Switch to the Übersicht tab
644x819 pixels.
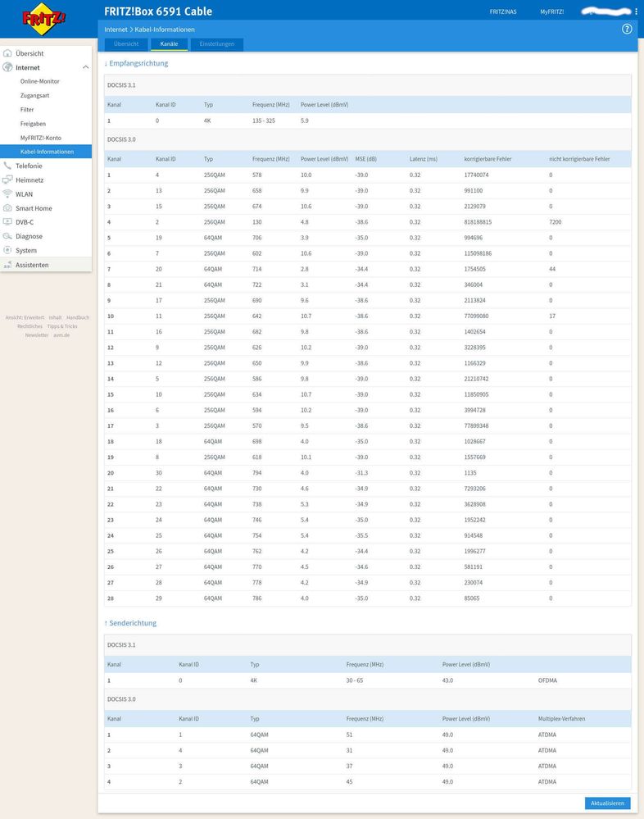(x=126, y=44)
